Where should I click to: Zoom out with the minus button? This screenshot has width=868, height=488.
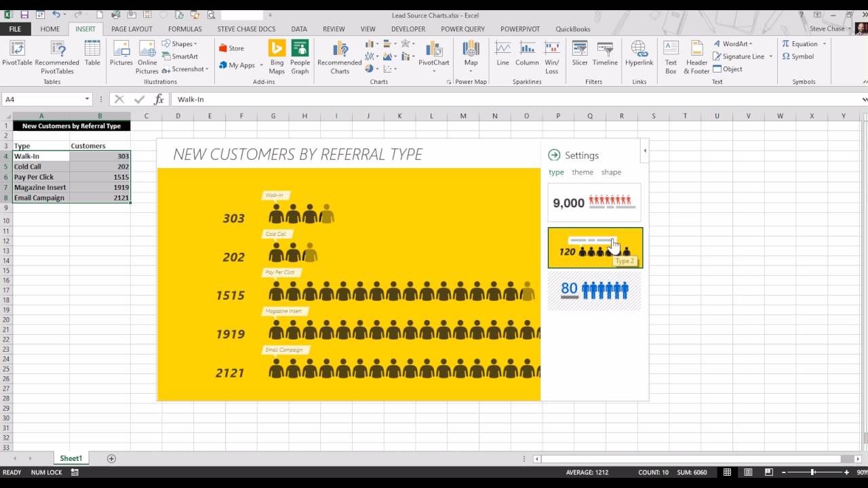point(783,472)
